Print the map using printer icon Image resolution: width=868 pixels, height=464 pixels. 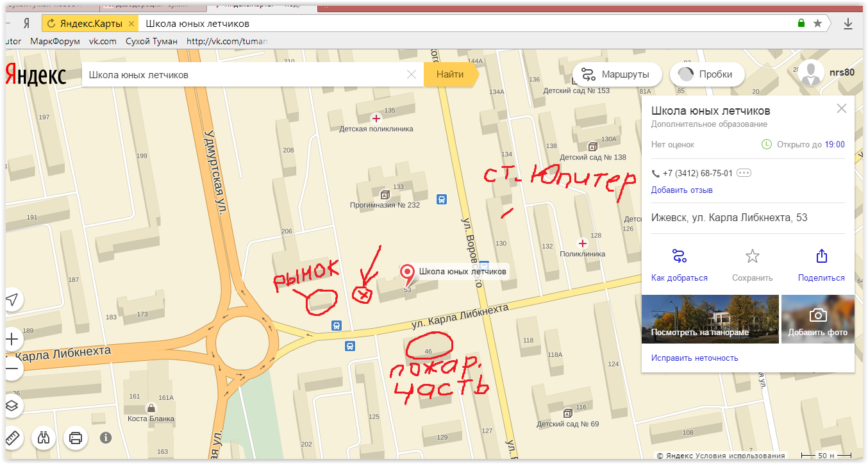[75, 438]
